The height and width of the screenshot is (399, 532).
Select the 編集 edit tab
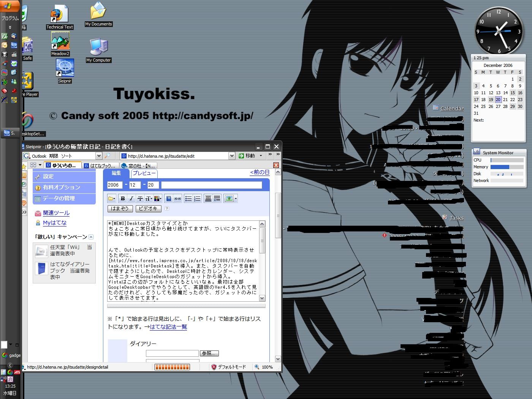click(116, 173)
